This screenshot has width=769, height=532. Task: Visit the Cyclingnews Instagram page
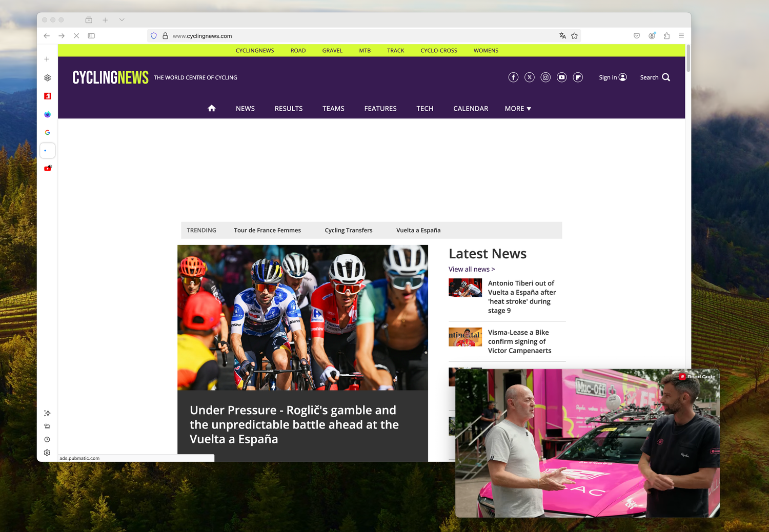pyautogui.click(x=545, y=77)
